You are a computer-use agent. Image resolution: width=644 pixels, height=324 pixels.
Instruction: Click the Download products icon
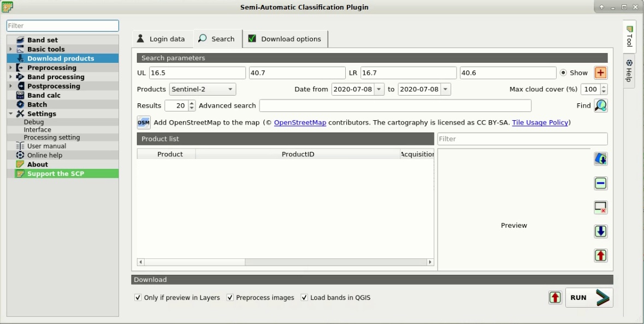[20, 58]
